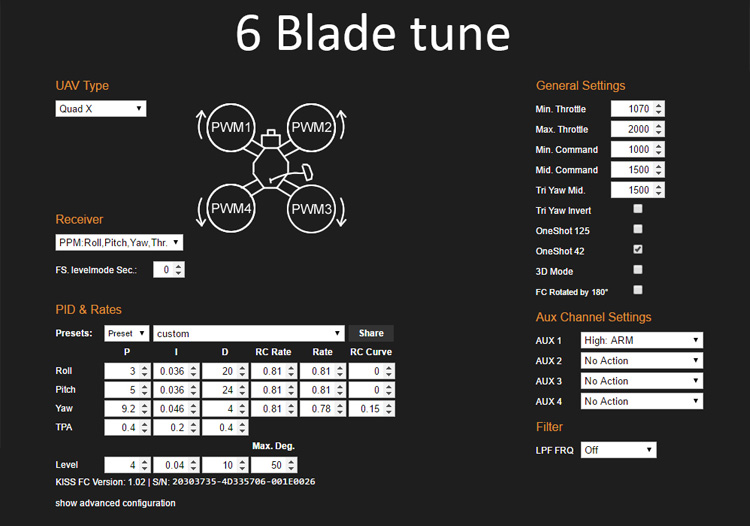Click the PWM2 motor circle

click(x=312, y=128)
